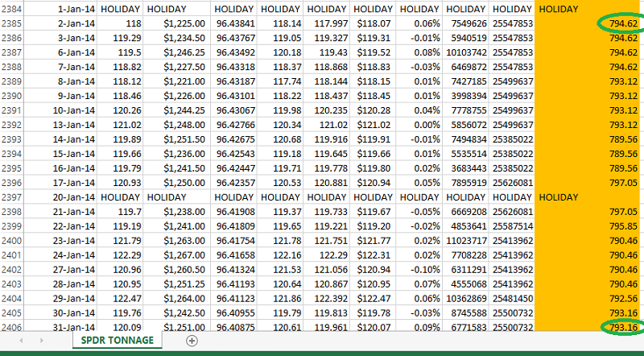Click the 120.235 cell
Viewport: 644px width, 356px height.
pos(327,110)
